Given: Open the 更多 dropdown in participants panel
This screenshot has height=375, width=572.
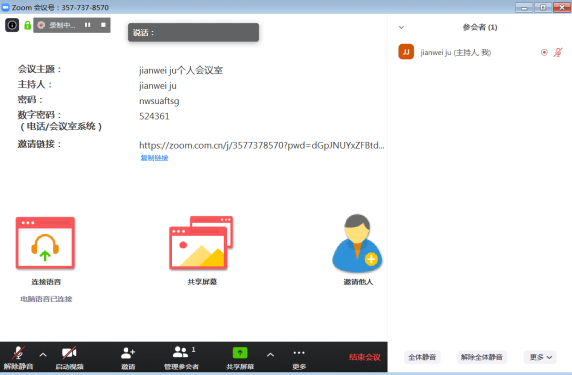Looking at the screenshot, I should (540, 357).
